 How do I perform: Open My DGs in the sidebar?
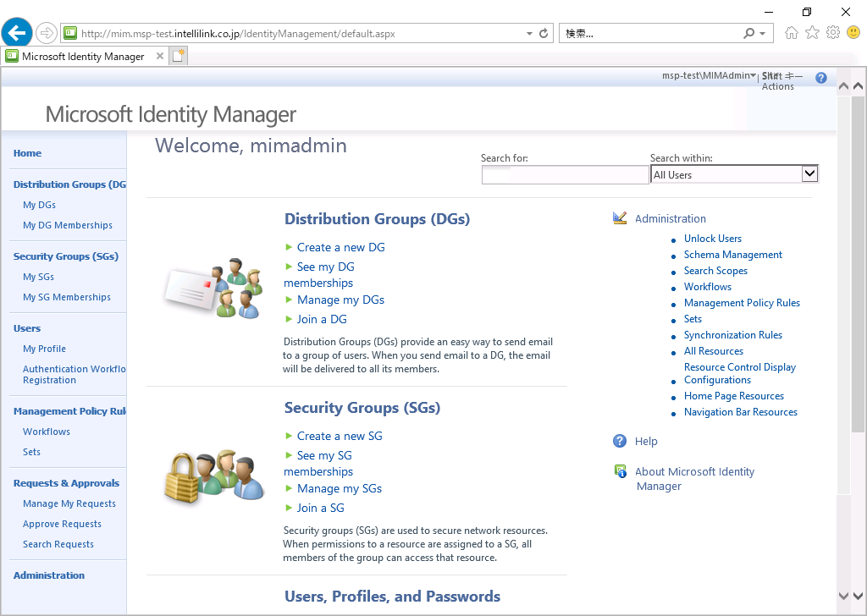[x=39, y=205]
